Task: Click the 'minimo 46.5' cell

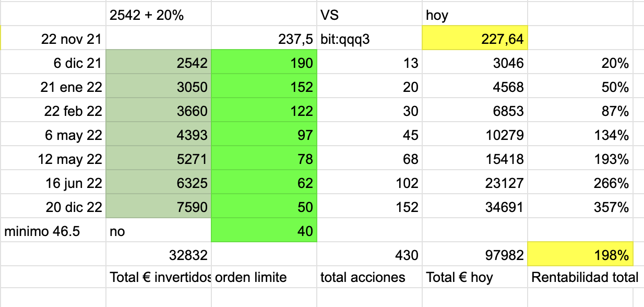Action: [53, 230]
